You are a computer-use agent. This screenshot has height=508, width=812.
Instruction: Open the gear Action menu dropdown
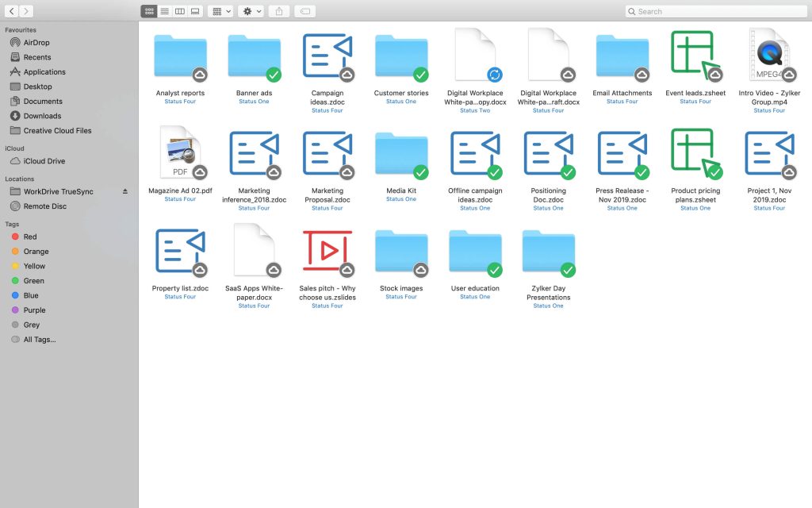(x=251, y=11)
